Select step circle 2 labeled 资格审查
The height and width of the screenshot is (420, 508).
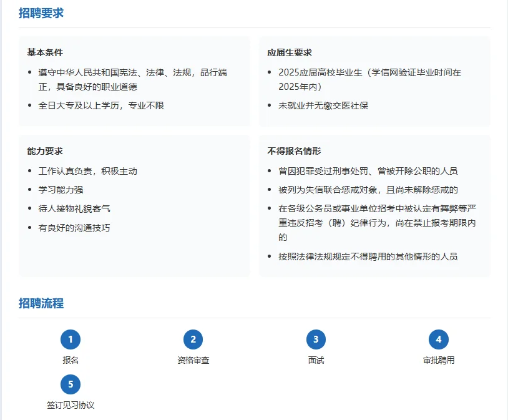point(193,339)
